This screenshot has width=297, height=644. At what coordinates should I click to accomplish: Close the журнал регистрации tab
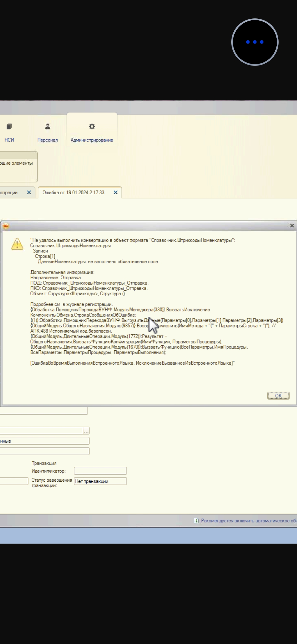(x=29, y=193)
